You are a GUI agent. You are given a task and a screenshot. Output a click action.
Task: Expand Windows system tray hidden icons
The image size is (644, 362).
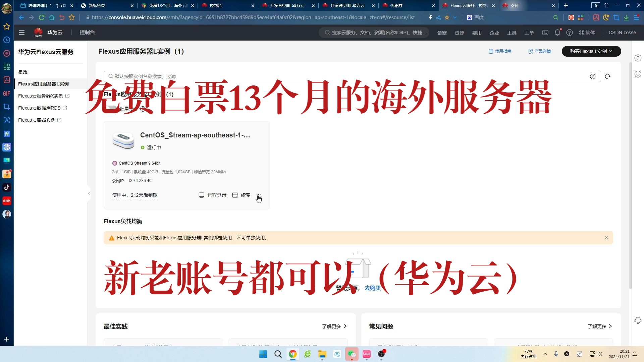(x=545, y=354)
